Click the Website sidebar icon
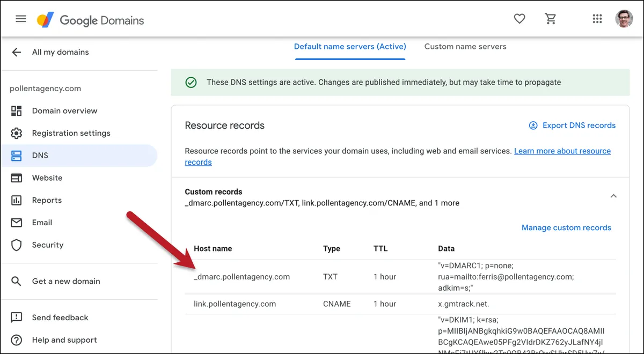The height and width of the screenshot is (354, 644). point(17,178)
